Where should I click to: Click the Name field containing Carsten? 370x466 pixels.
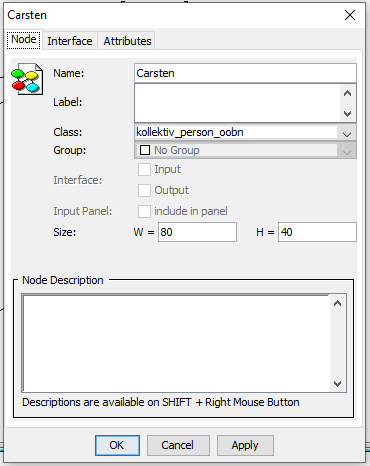tap(245, 73)
